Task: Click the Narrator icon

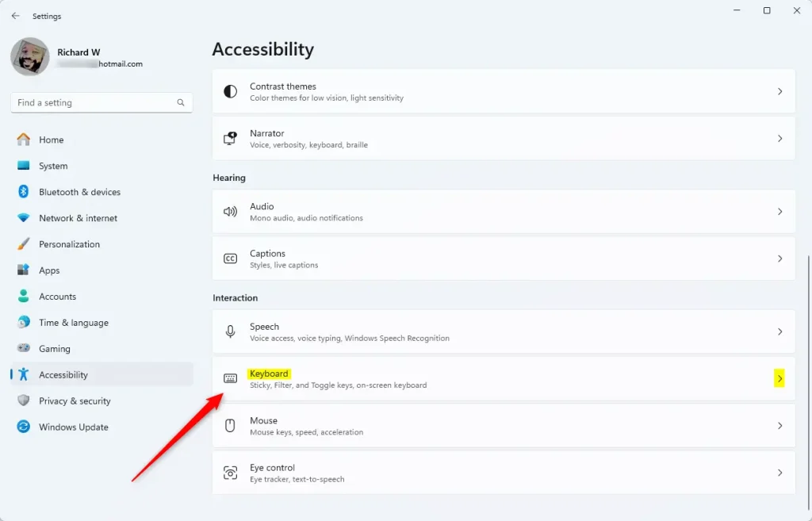Action: [231, 138]
